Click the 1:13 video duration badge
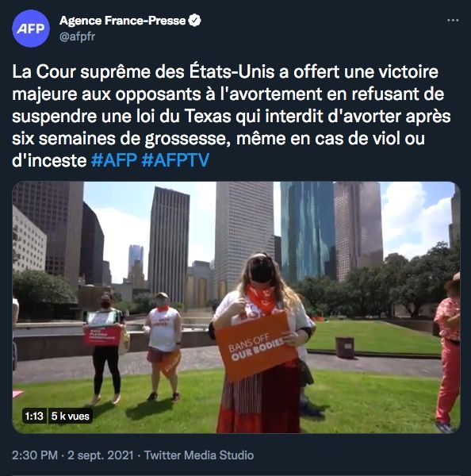This screenshot has width=471, height=476. pyautogui.click(x=34, y=416)
